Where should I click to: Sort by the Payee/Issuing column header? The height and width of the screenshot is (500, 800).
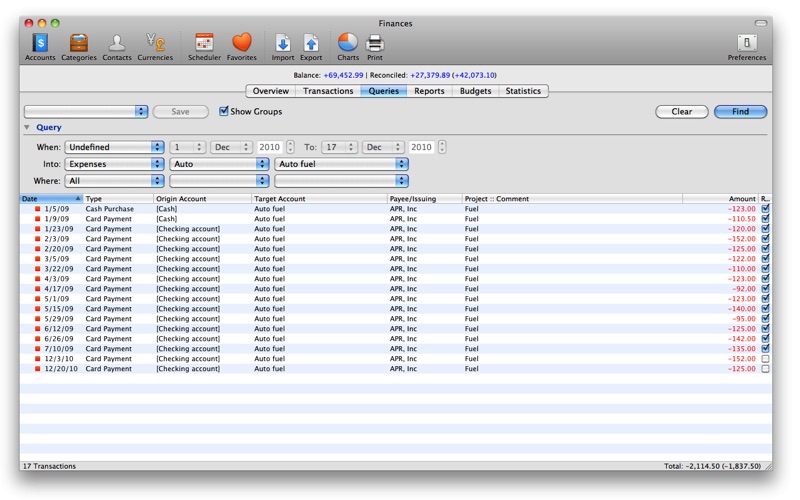(x=424, y=198)
